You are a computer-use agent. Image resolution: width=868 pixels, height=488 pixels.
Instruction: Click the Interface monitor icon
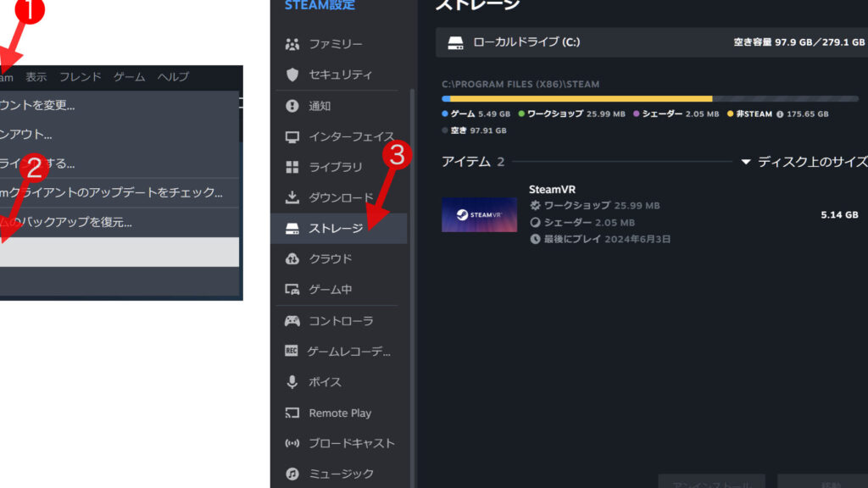(x=292, y=136)
